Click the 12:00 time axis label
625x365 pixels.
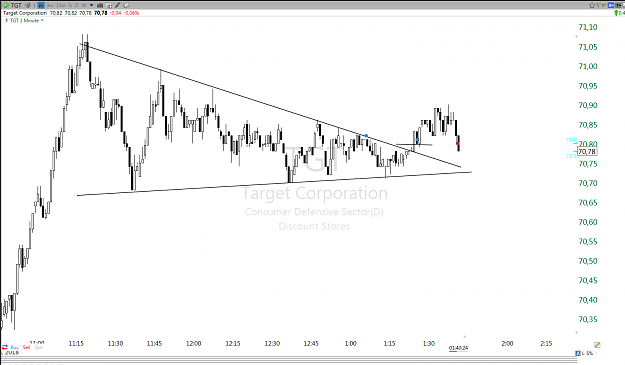click(194, 343)
